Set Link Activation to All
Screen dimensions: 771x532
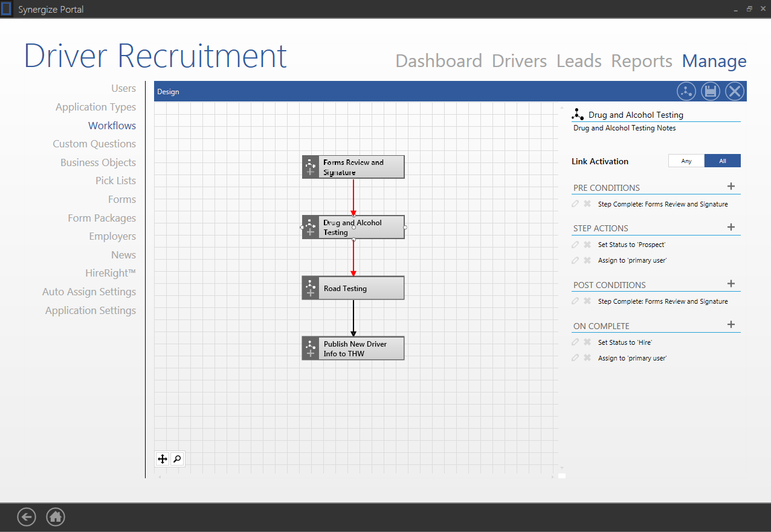click(x=723, y=161)
